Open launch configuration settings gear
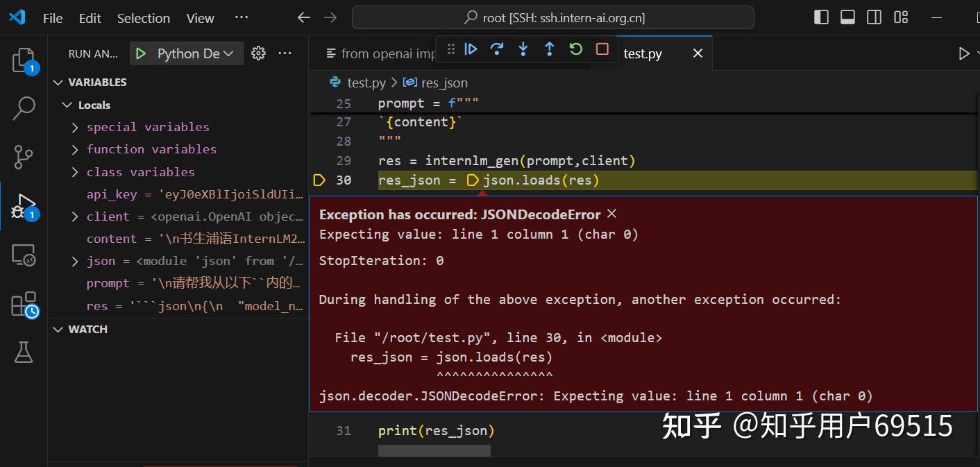Image resolution: width=980 pixels, height=467 pixels. [258, 53]
